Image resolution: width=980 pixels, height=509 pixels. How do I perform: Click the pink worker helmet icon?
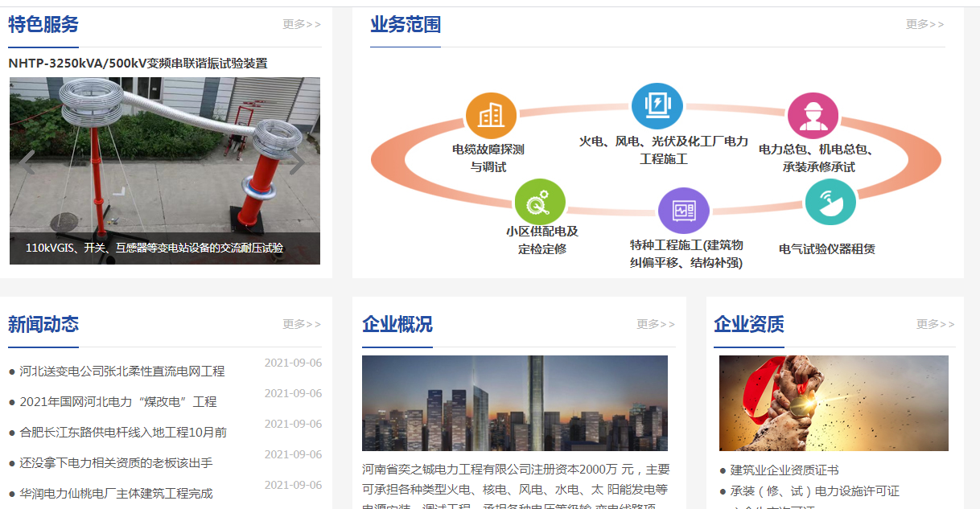click(x=813, y=116)
